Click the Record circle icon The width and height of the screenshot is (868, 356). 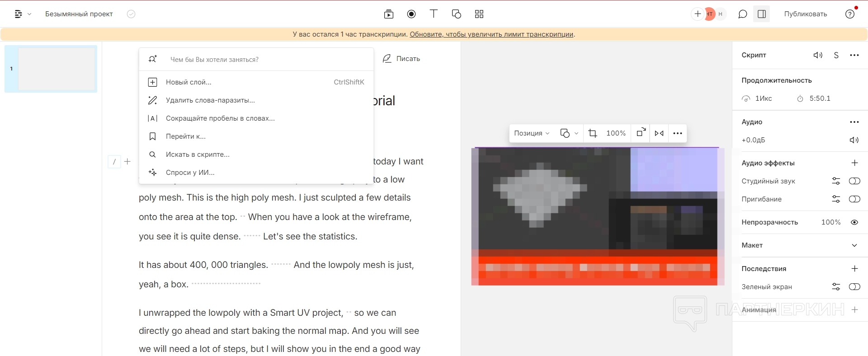pos(411,14)
